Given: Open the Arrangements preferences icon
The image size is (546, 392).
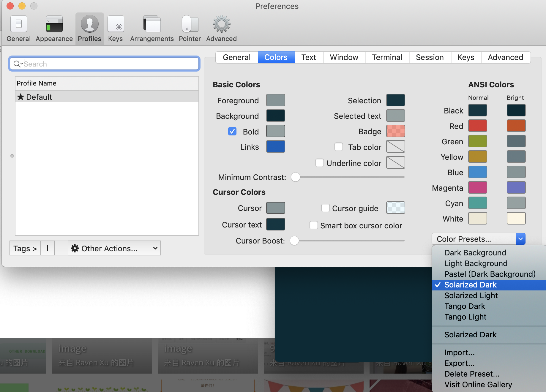Looking at the screenshot, I should click(x=152, y=24).
